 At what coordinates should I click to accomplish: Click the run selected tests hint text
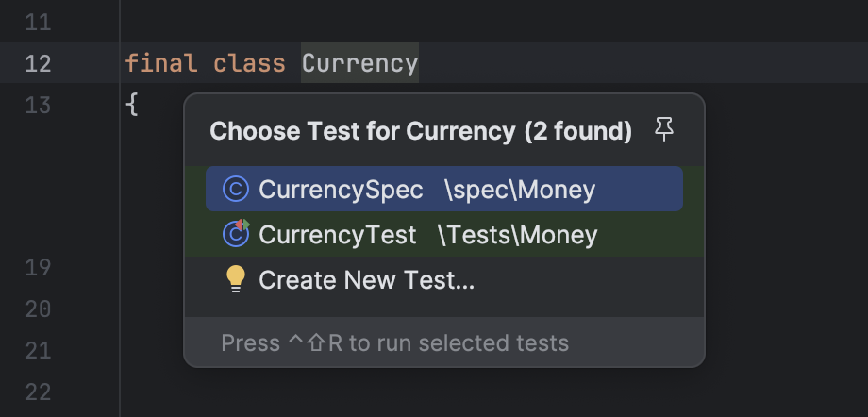[394, 342]
